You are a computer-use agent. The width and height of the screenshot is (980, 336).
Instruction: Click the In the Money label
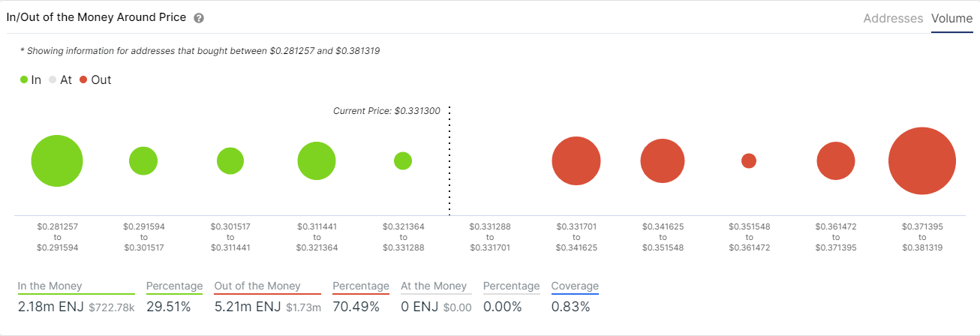pos(50,286)
